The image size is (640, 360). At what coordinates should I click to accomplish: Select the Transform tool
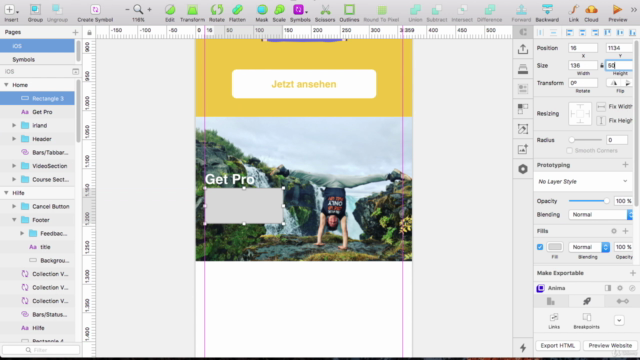[192, 9]
